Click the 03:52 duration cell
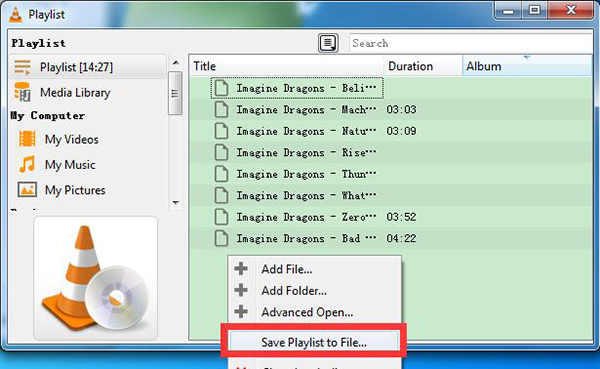Viewport: 600px width, 369px height. pos(401,217)
